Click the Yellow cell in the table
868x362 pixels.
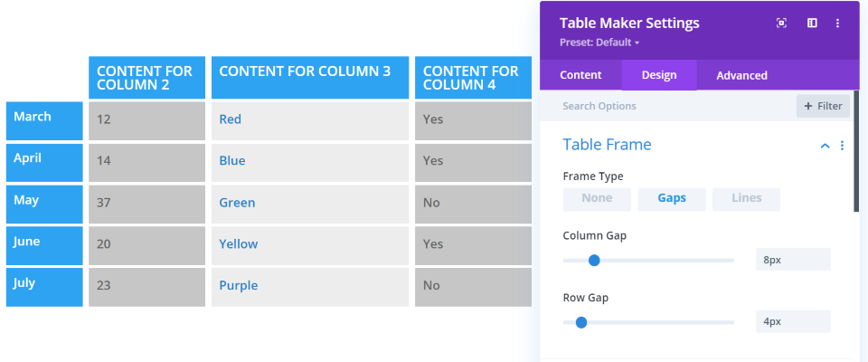coord(239,244)
